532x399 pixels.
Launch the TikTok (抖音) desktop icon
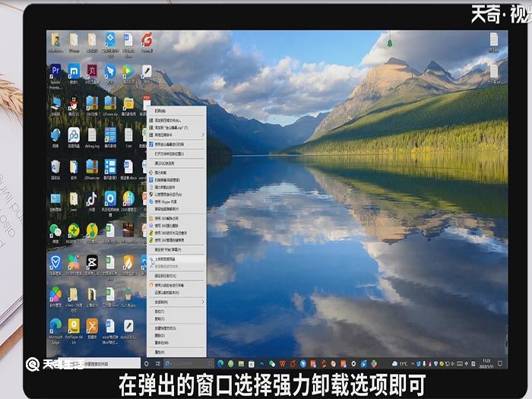tap(91, 198)
